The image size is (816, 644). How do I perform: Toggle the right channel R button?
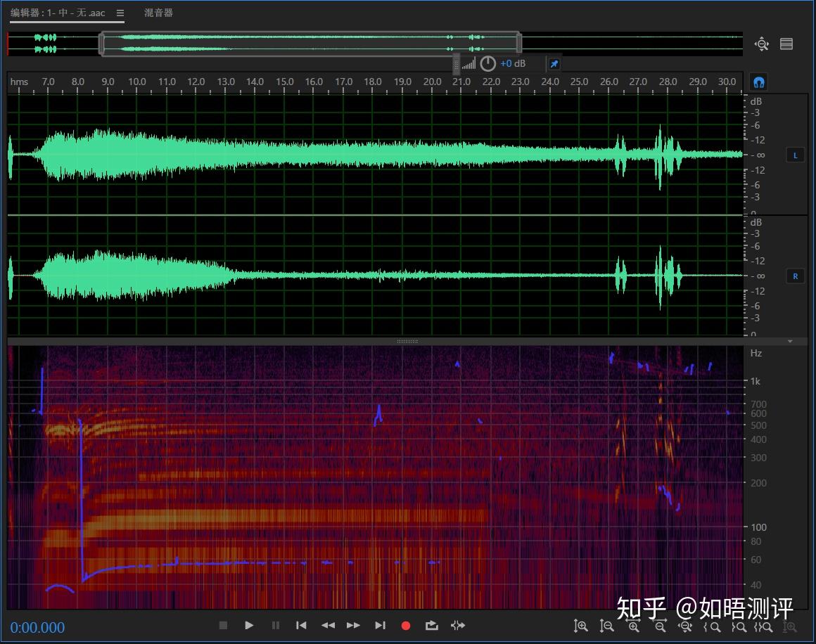click(x=795, y=276)
